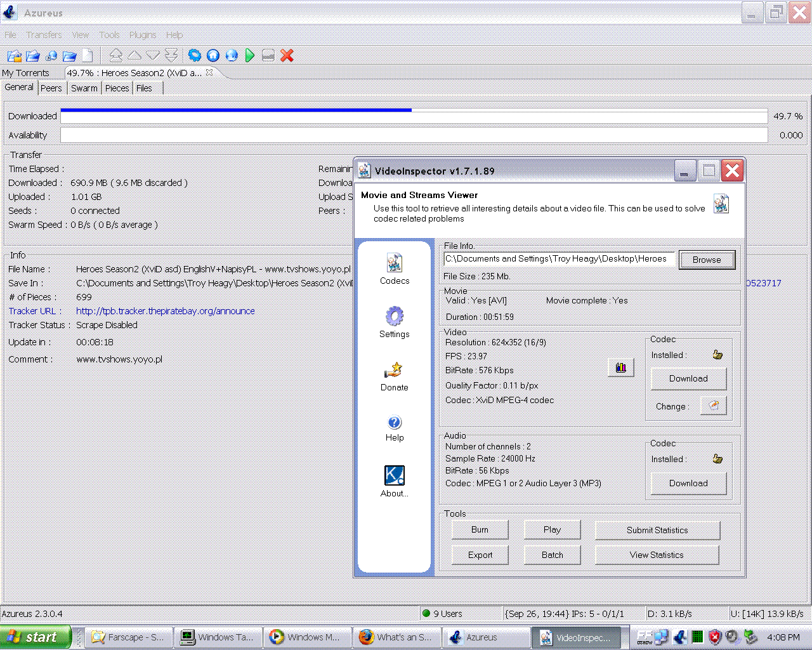
Task: Click the Donate icon in VideoInspector
Action: pos(395,376)
